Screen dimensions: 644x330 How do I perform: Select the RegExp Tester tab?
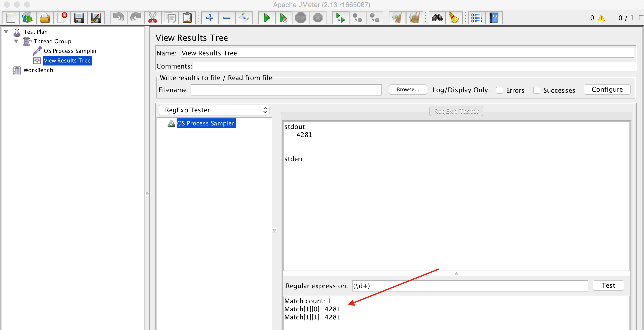point(456,111)
